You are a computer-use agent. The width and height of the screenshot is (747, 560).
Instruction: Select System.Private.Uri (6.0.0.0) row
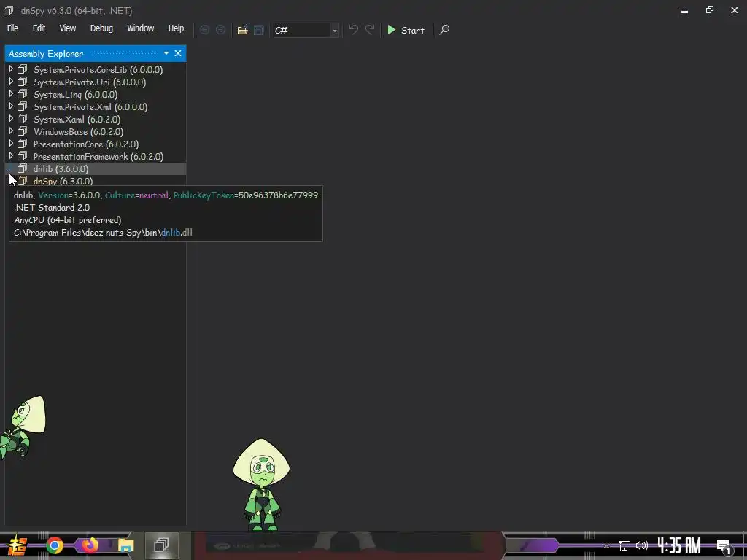click(96, 82)
